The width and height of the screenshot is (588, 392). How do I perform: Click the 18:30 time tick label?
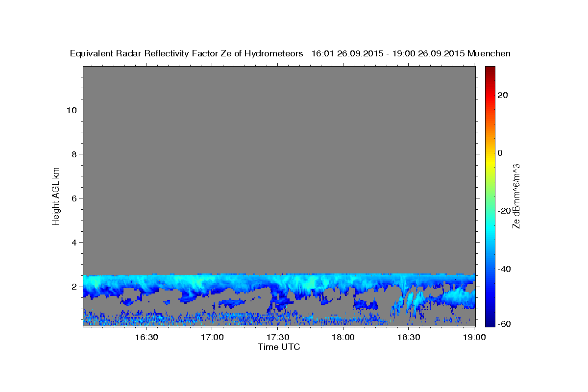point(409,337)
